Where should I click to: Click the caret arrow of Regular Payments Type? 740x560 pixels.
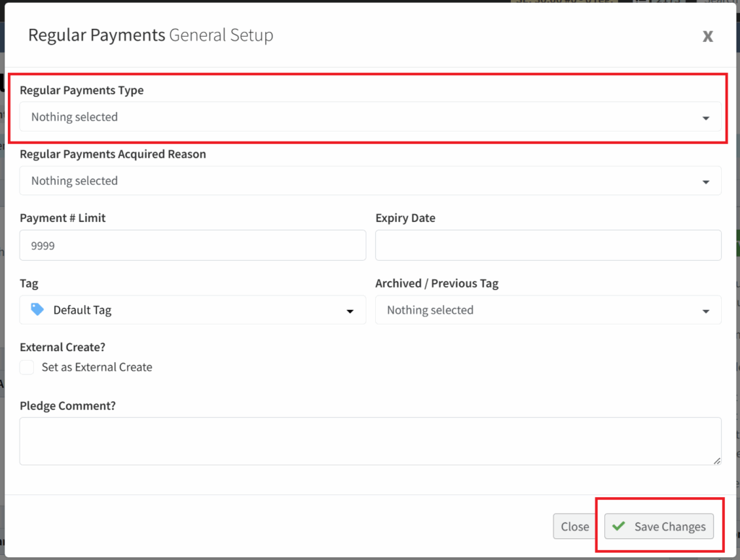click(705, 118)
